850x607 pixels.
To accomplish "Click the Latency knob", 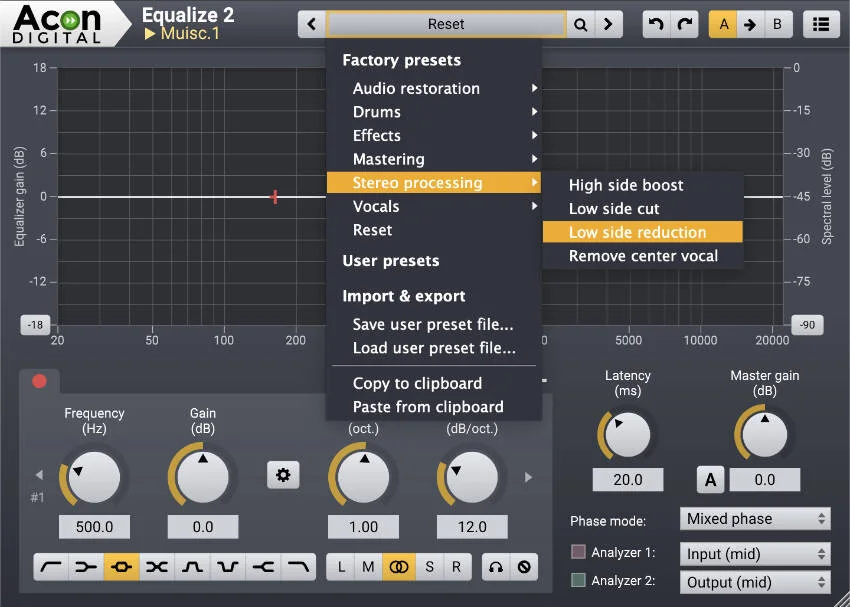I will (628, 435).
